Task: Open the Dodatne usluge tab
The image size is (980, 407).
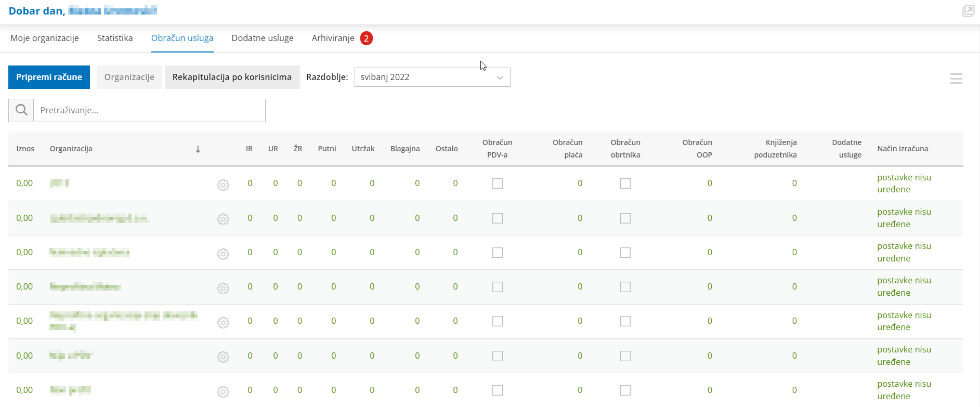Action: click(x=263, y=38)
